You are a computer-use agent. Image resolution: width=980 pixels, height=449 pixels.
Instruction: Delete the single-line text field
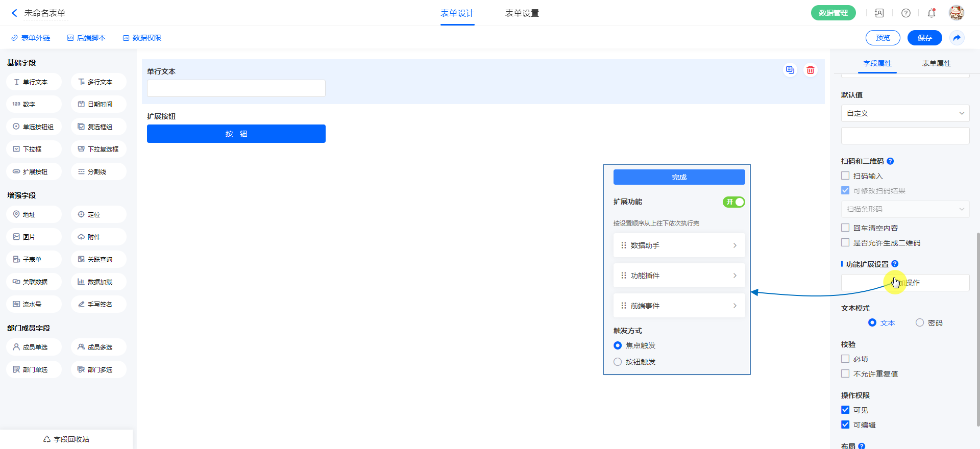810,70
